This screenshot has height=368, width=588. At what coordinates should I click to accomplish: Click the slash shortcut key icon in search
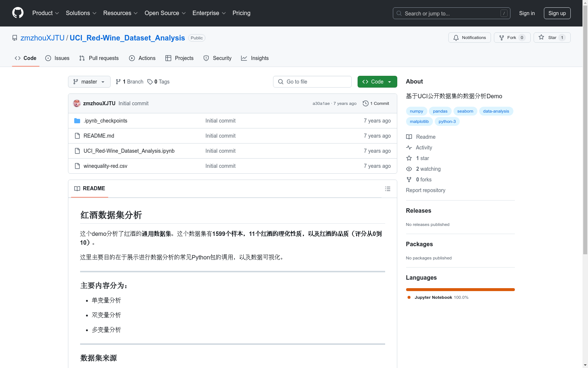(504, 13)
